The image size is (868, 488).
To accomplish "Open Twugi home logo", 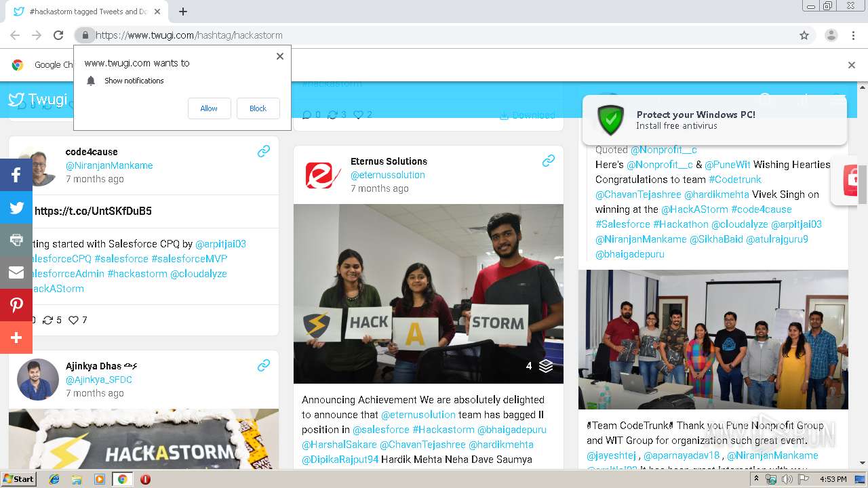I will click(38, 100).
